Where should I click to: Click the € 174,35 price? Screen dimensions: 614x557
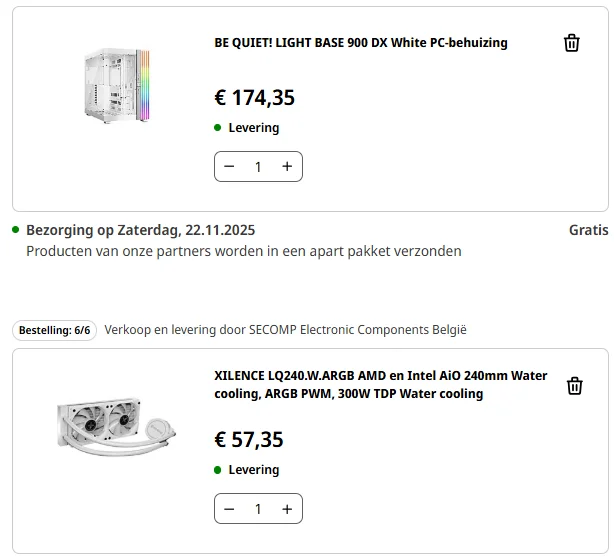point(254,98)
